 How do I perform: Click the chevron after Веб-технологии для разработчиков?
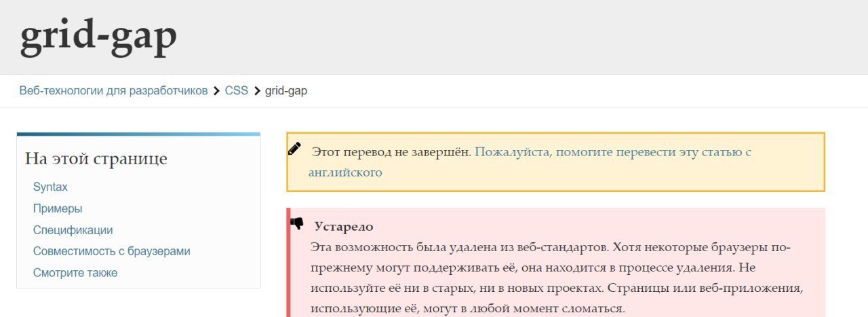pyautogui.click(x=216, y=90)
